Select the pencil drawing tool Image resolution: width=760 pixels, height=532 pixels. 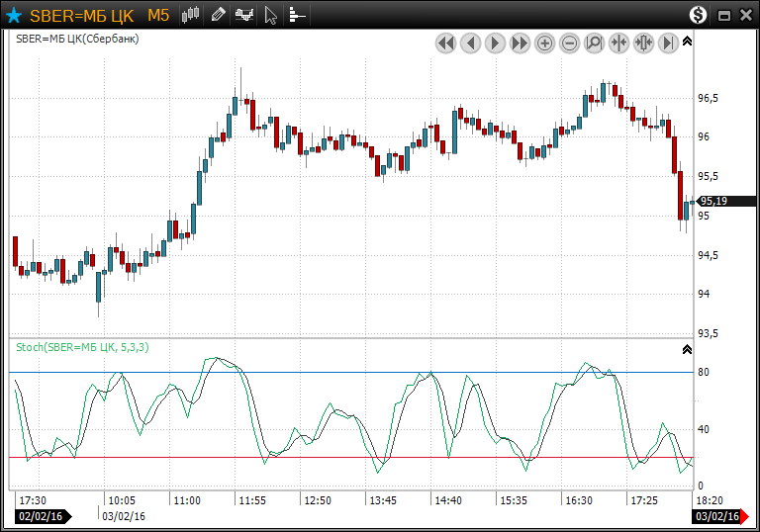pyautogui.click(x=219, y=15)
